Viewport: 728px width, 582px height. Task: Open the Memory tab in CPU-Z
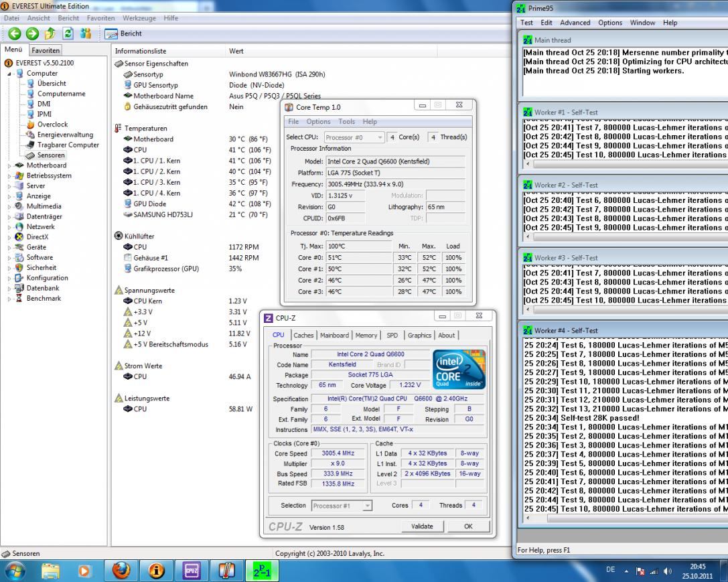[366, 335]
